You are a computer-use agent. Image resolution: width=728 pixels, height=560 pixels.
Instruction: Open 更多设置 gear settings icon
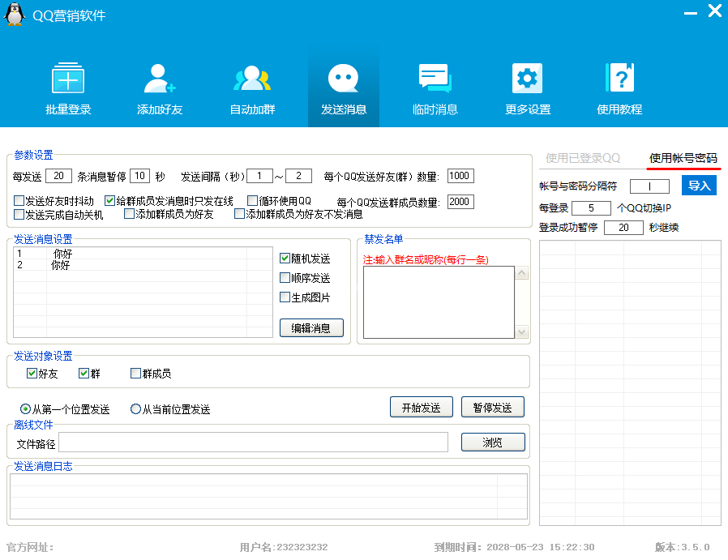(x=527, y=79)
